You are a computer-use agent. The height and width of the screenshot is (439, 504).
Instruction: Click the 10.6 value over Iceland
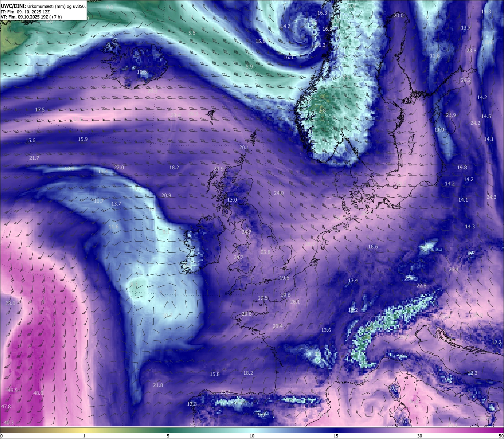(142, 72)
